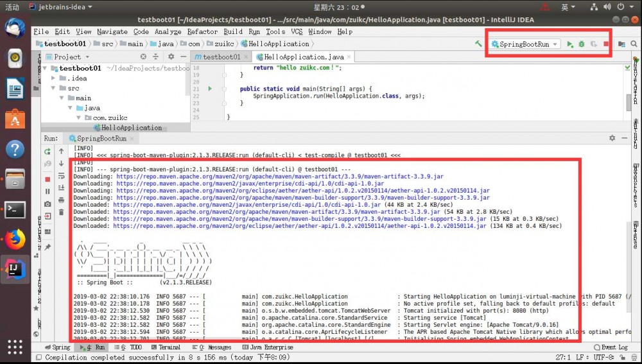
Task: Click the camera thread dump icon
Action: pos(48,204)
